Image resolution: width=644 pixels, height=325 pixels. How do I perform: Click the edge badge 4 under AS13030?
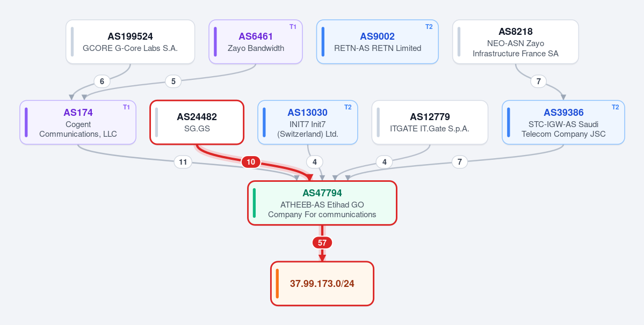[315, 162]
